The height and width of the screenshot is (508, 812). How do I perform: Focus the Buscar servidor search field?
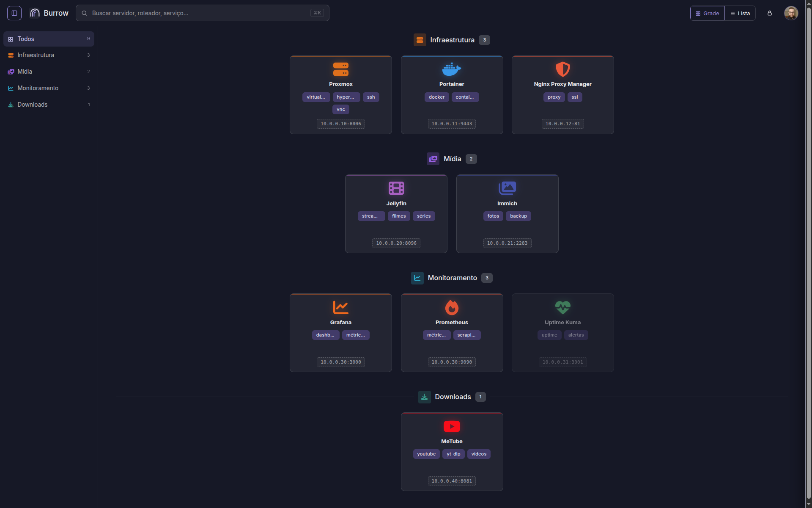[x=202, y=13]
